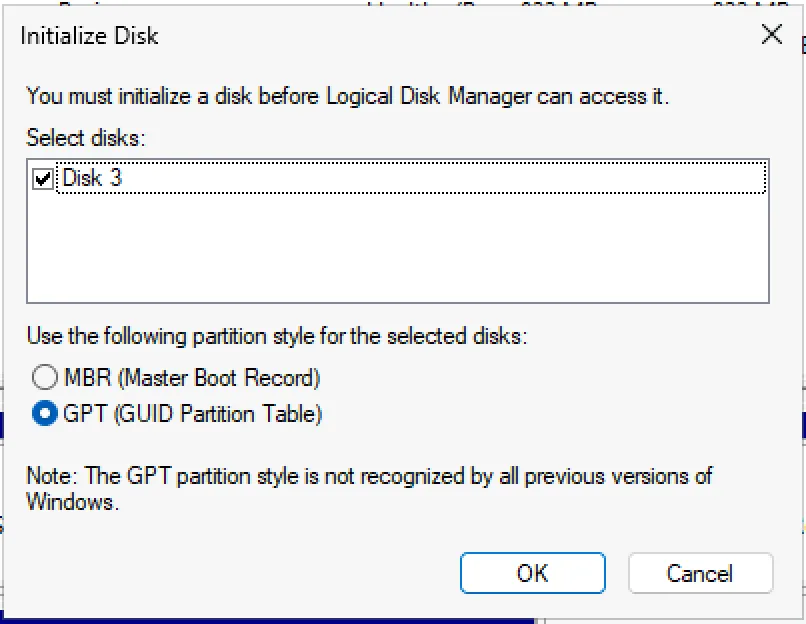
Task: Enable Disk 3 for initialization
Action: click(x=42, y=178)
